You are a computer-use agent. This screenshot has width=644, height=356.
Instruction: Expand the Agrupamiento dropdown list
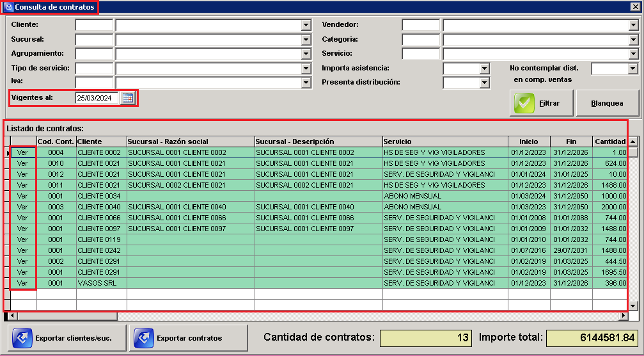306,54
